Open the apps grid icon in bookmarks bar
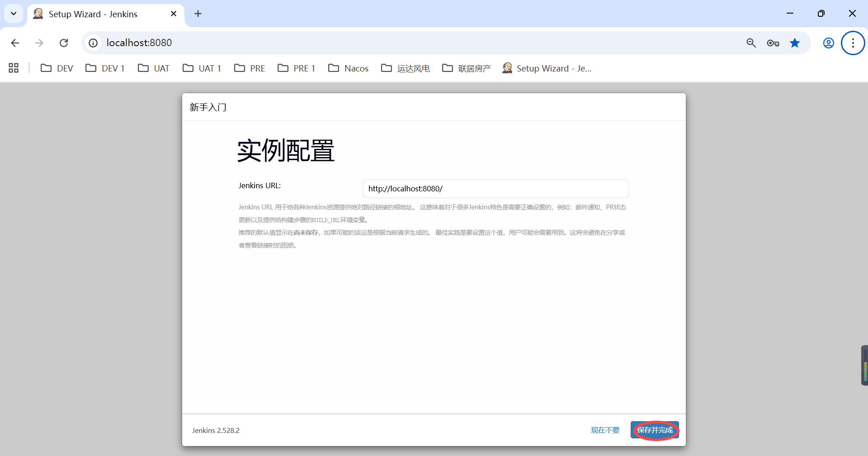Viewport: 868px width, 456px height. (14, 68)
